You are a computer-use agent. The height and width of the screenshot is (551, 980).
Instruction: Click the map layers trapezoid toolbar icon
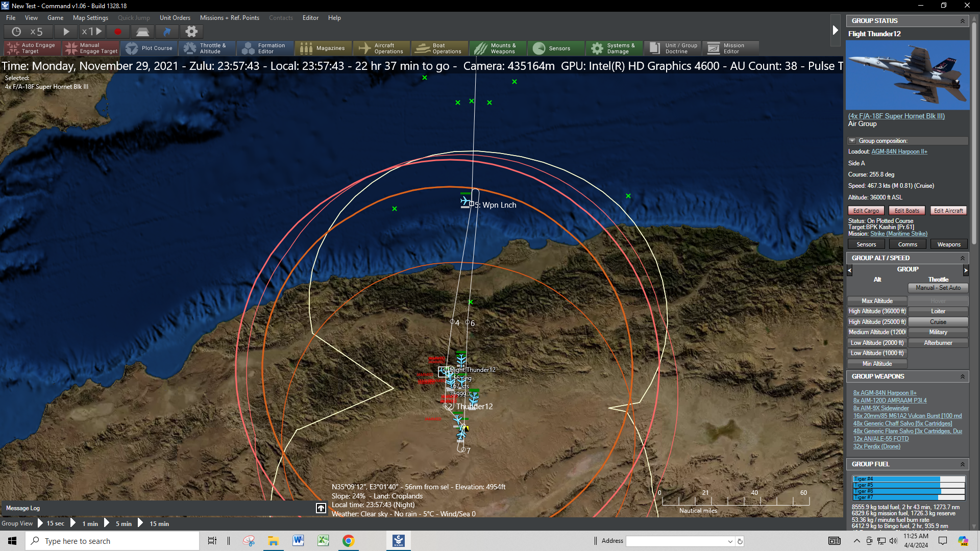[x=142, y=32]
